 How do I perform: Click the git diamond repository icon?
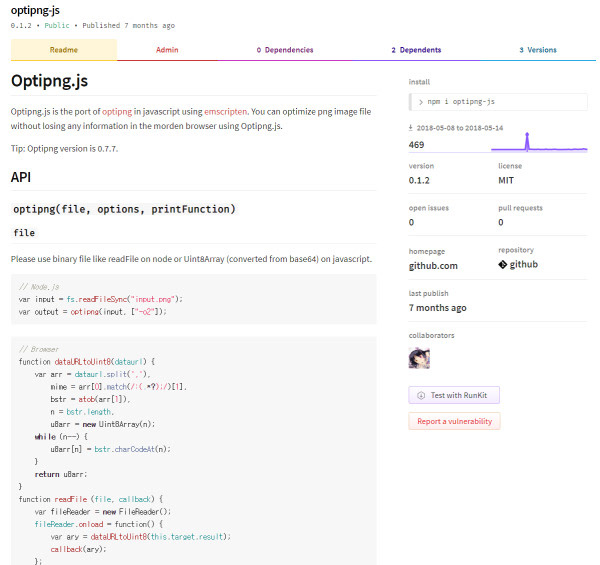pos(502,264)
